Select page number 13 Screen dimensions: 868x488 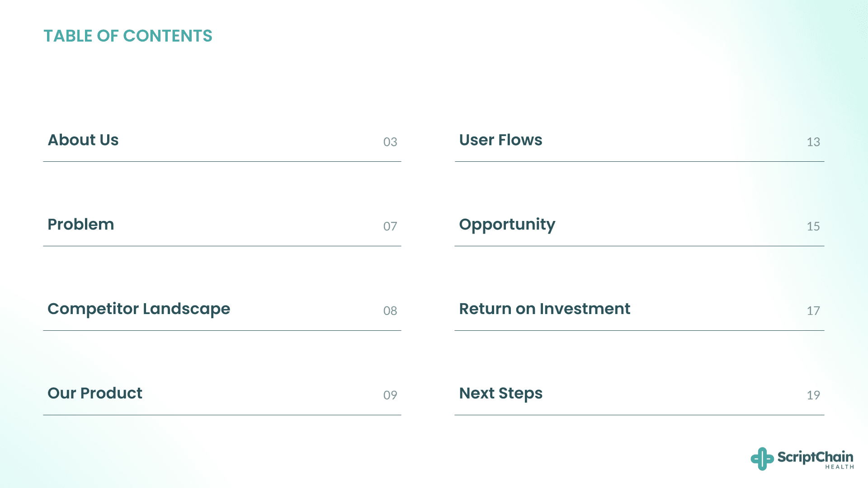pyautogui.click(x=813, y=142)
